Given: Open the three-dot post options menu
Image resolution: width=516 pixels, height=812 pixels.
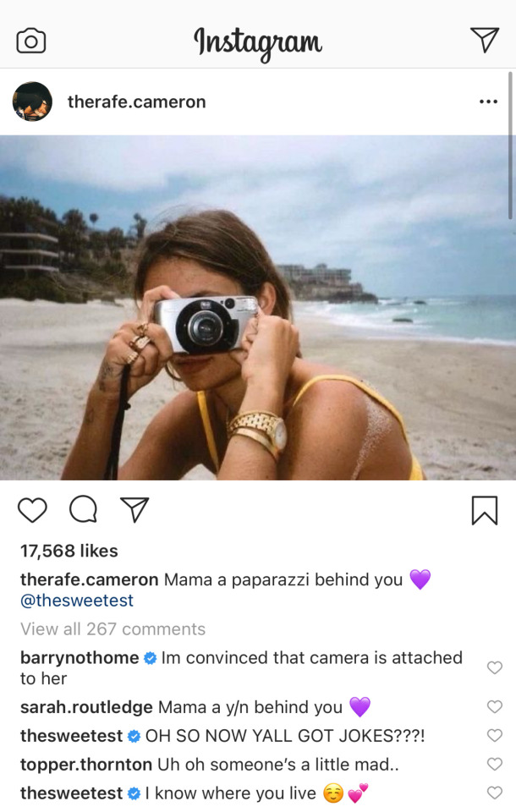Looking at the screenshot, I should point(488,101).
